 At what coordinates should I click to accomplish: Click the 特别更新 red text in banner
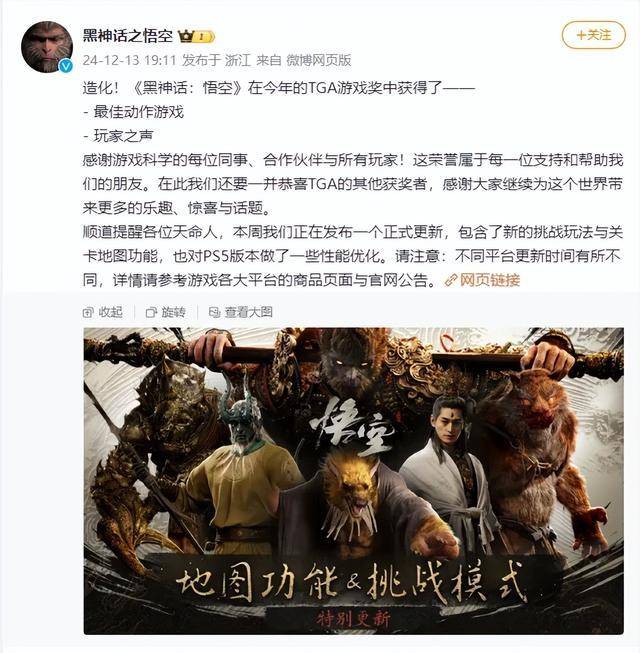click(354, 619)
